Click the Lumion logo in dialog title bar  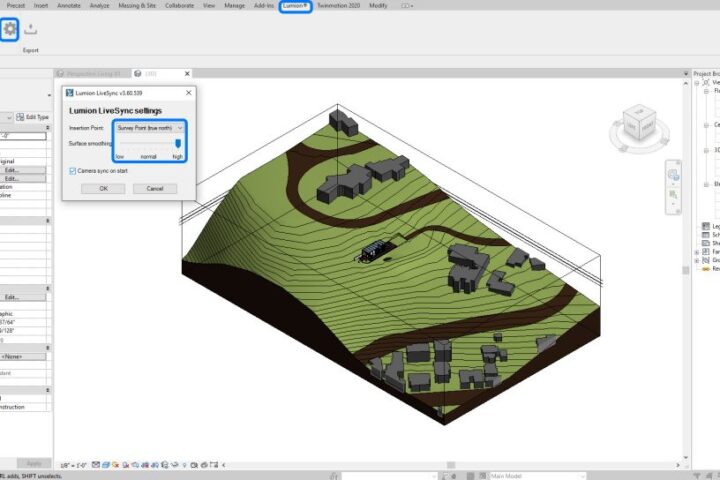pyautogui.click(x=69, y=93)
